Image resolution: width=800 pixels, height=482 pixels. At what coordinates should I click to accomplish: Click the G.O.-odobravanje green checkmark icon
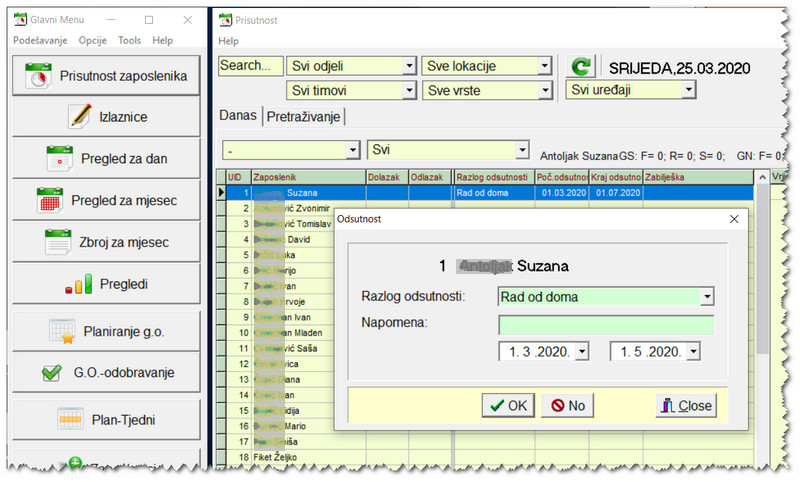52,373
